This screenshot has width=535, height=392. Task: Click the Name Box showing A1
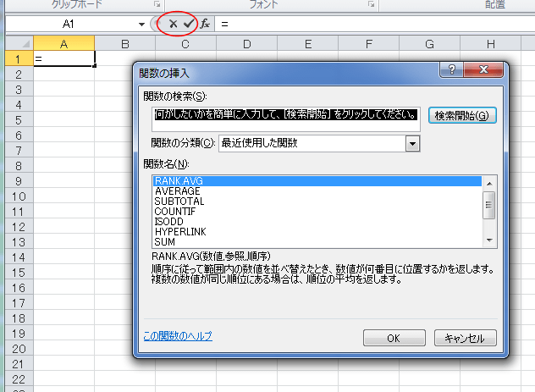(69, 24)
